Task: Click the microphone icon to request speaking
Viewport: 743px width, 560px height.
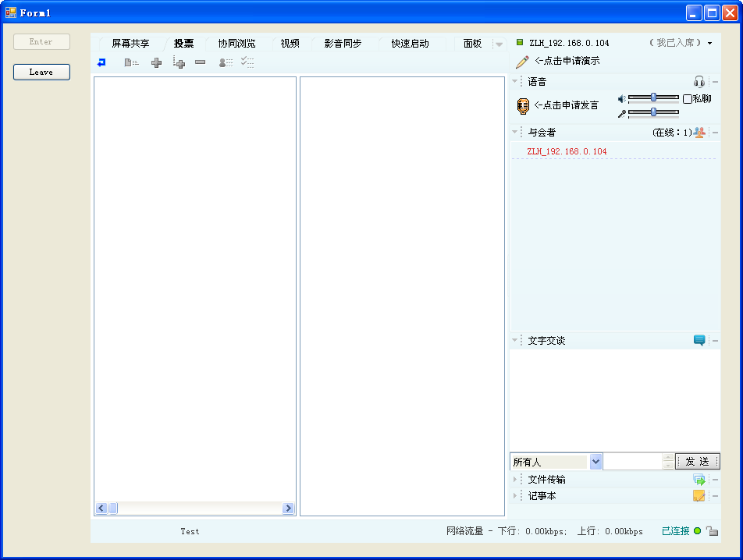Action: 523,106
